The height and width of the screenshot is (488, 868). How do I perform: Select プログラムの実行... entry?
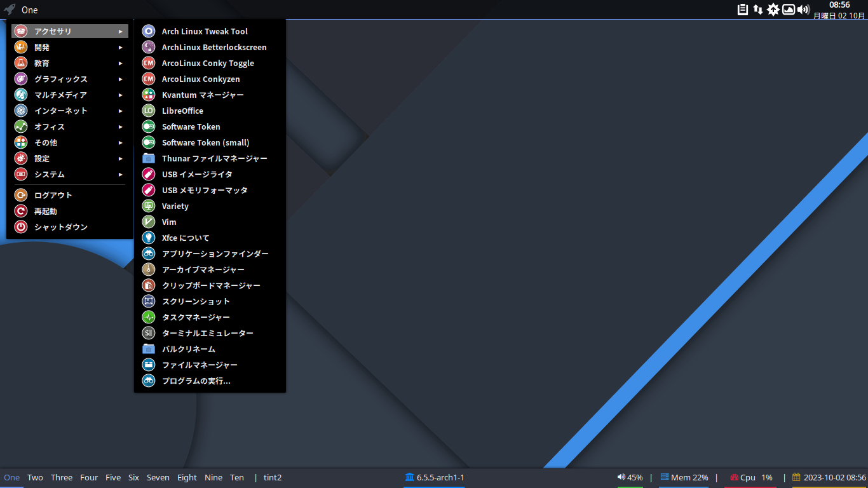pyautogui.click(x=210, y=381)
